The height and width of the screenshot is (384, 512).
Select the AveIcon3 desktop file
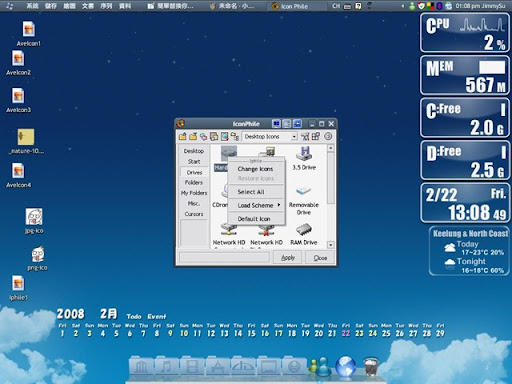coord(18,100)
